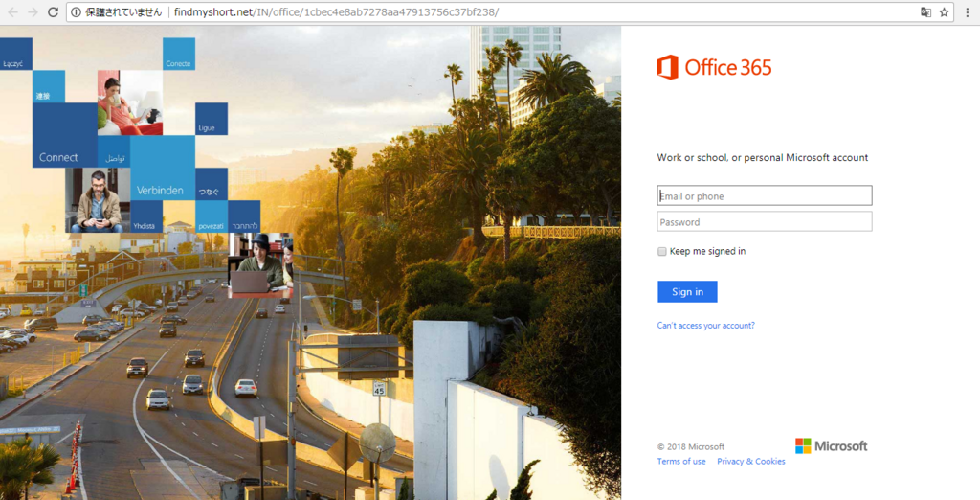This screenshot has width=980, height=500.
Task: Focus the Email or phone field
Action: click(x=765, y=195)
